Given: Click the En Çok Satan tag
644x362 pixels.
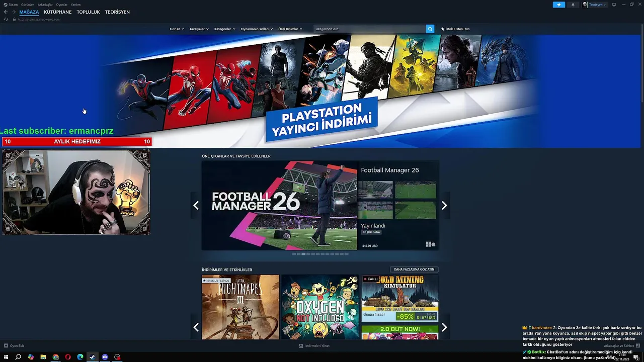Looking at the screenshot, I should (371, 232).
